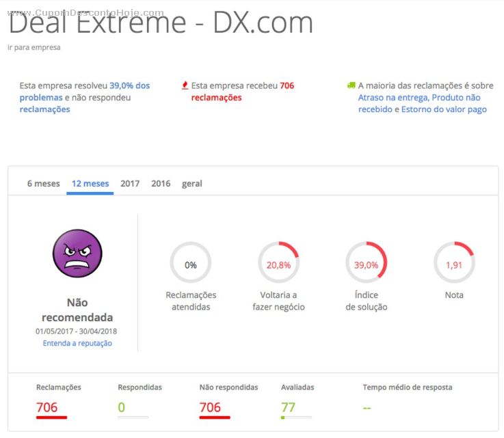Click the dashes under Tempo médio de resposta
The height and width of the screenshot is (438, 504).
coord(367,409)
